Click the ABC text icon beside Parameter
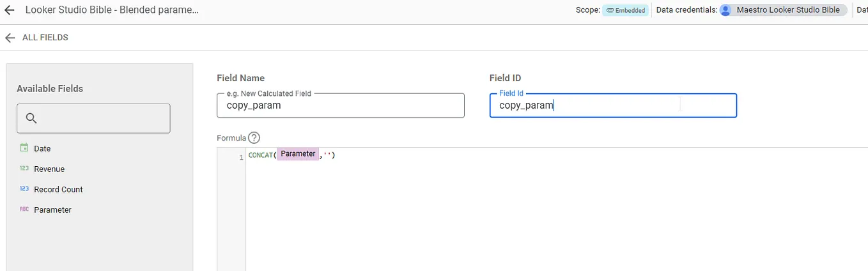Image resolution: width=868 pixels, height=271 pixels. (x=24, y=210)
